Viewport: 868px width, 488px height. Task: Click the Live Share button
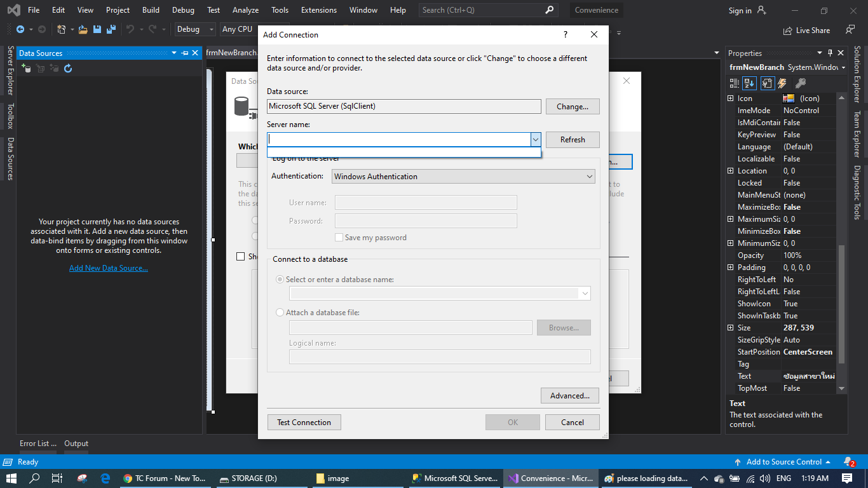(x=807, y=30)
